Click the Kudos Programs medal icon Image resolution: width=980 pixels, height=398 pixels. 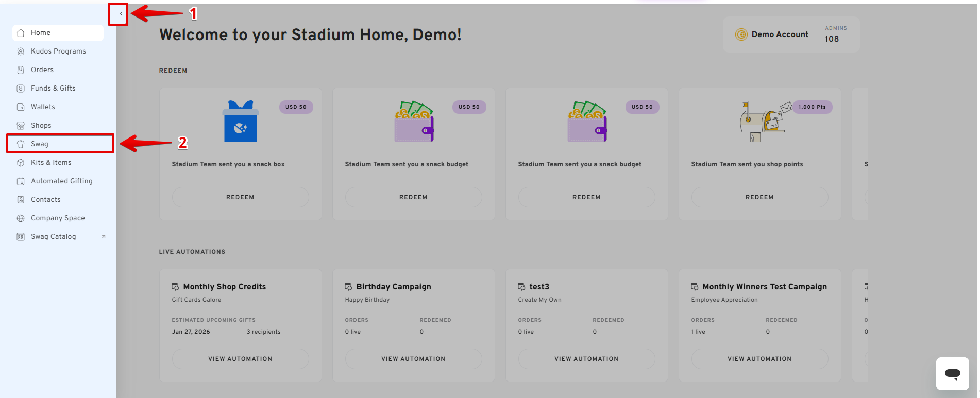click(21, 51)
